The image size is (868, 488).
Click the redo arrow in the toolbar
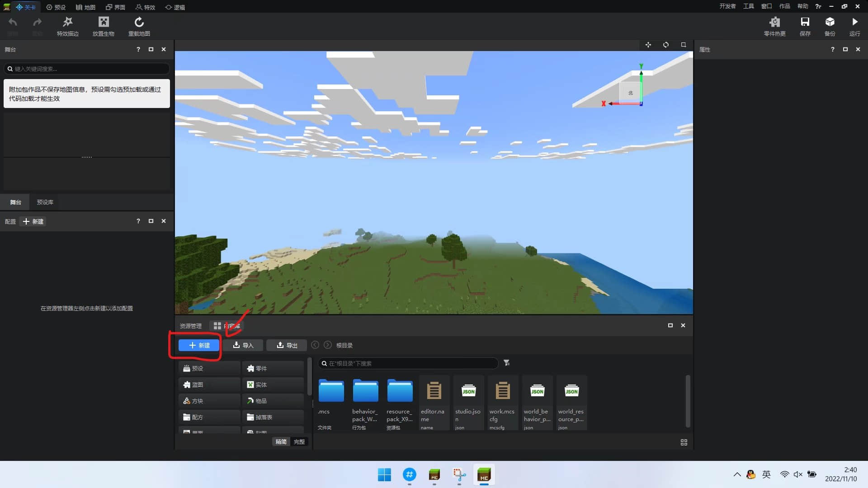pyautogui.click(x=38, y=22)
